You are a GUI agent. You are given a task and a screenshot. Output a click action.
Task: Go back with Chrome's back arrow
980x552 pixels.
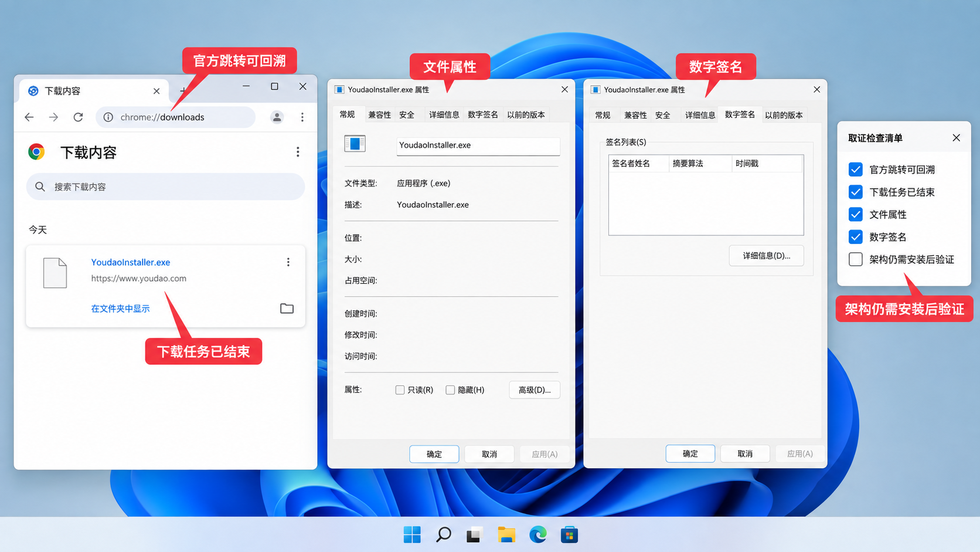coord(29,117)
